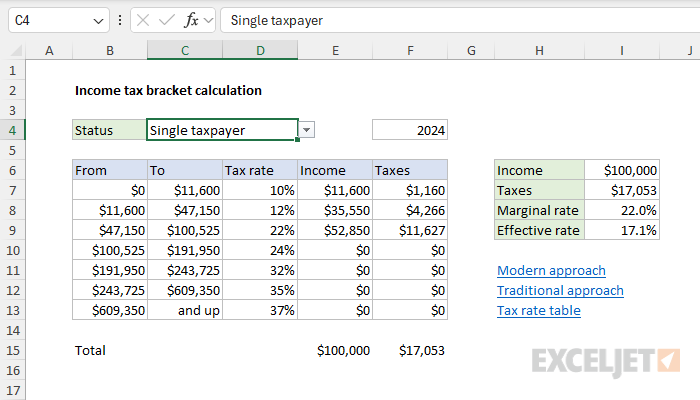Open the Name Box dropdown arrow
700x400 pixels.
coord(98,20)
